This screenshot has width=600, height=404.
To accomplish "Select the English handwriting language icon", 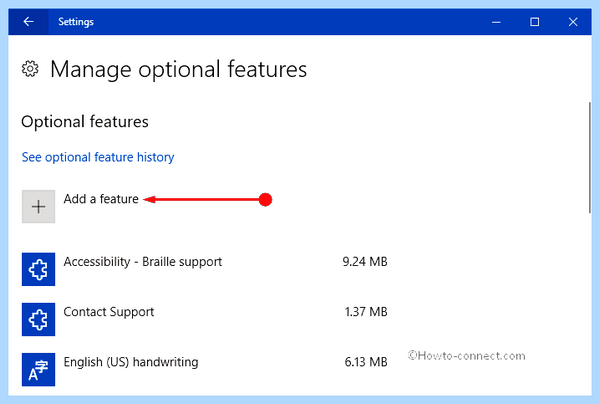I will tap(38, 370).
